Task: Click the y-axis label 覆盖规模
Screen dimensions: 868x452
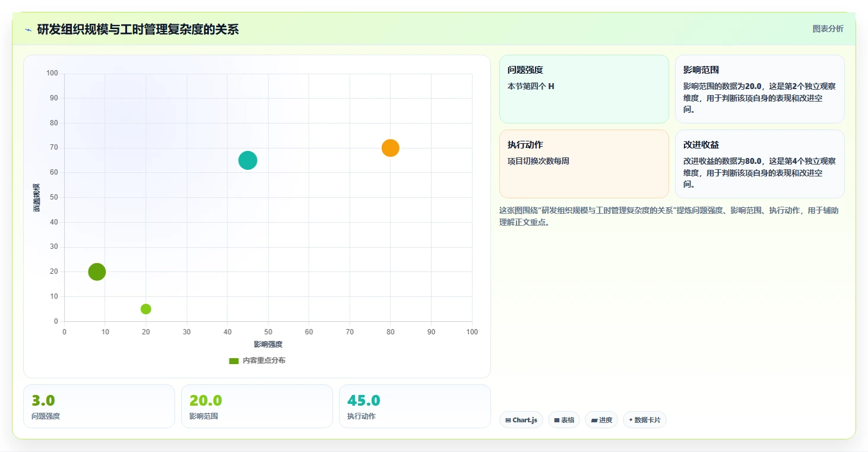Action: click(x=36, y=197)
